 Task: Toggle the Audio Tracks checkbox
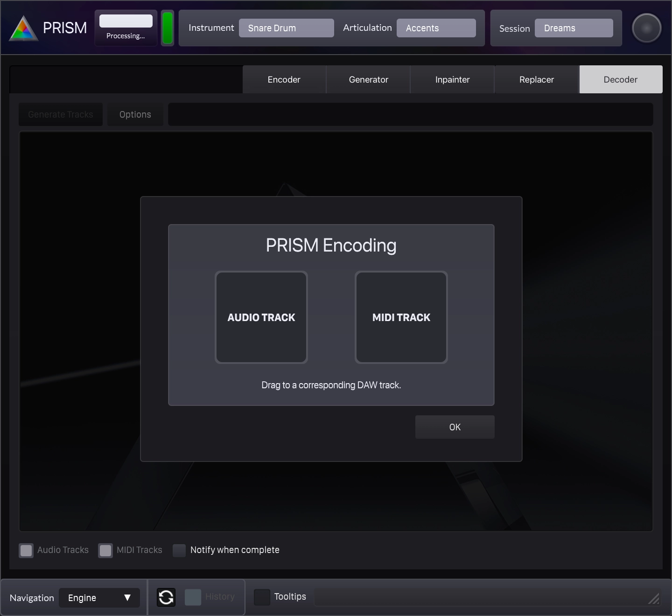pos(26,550)
